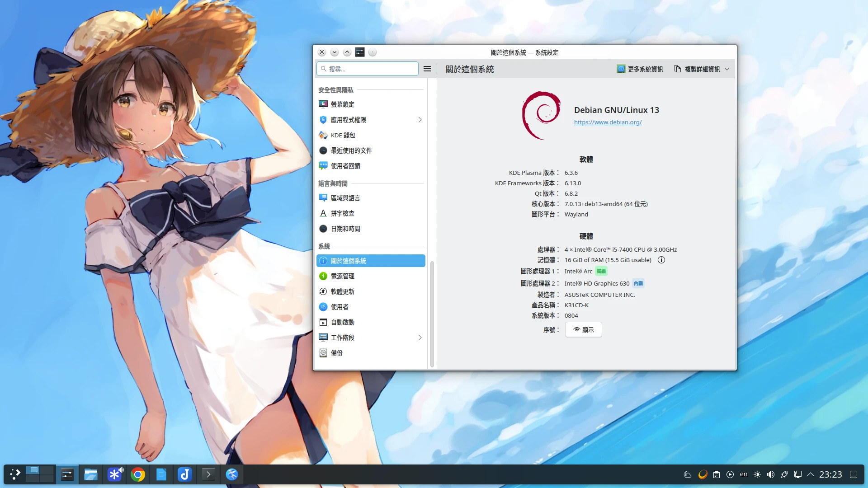The height and width of the screenshot is (488, 868).
Task: Click the 備份 icon
Action: (323, 353)
